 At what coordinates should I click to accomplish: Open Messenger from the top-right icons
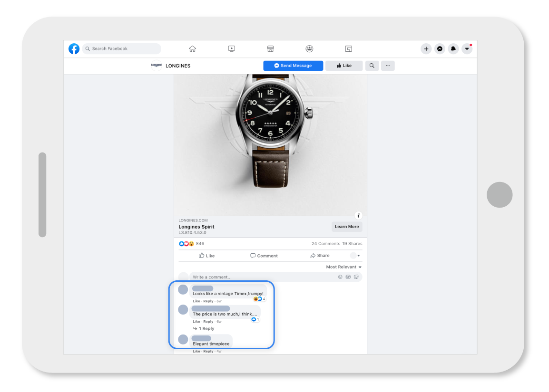pyautogui.click(x=440, y=48)
